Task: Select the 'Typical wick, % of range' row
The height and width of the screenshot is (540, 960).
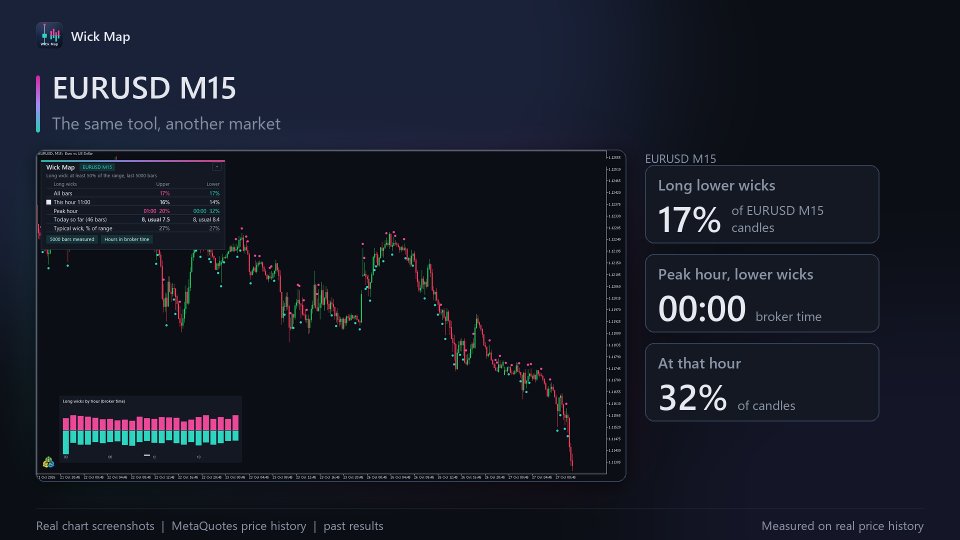Action: 133,228
